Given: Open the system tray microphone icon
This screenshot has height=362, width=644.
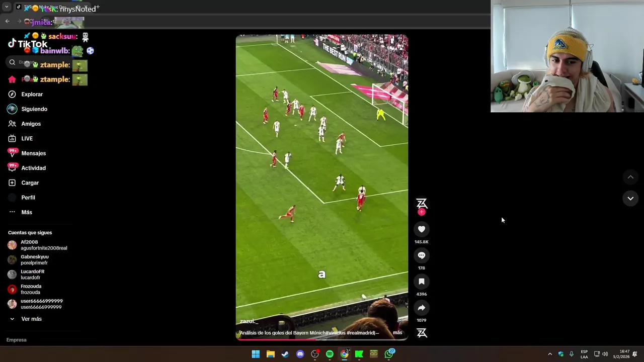Looking at the screenshot, I should click(x=572, y=354).
